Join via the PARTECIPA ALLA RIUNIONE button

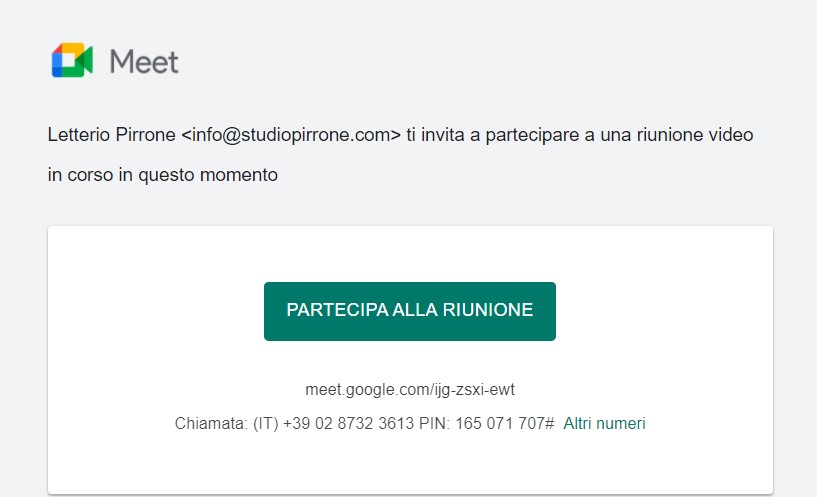click(410, 311)
